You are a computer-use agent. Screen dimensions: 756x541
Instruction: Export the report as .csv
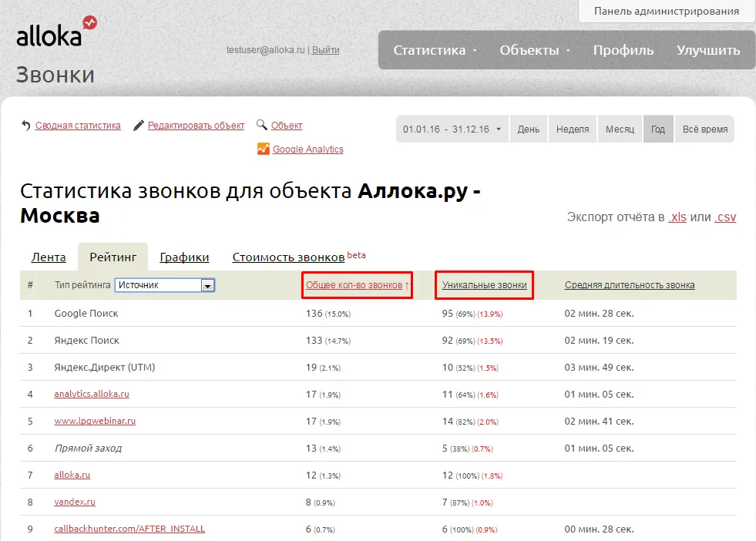(x=725, y=217)
